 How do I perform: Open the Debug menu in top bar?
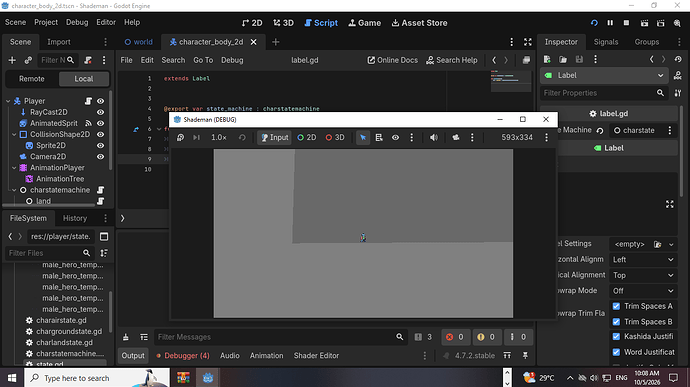77,22
